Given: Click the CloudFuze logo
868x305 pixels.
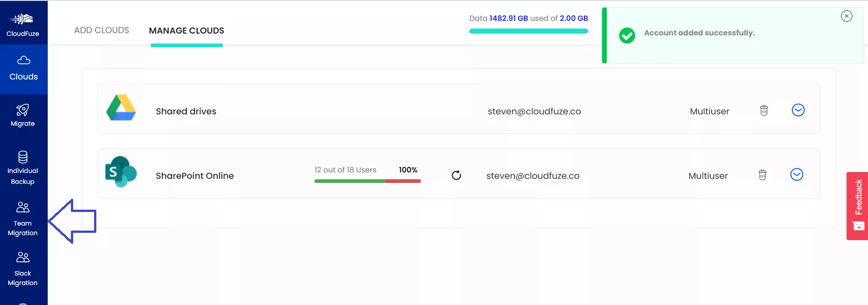Looking at the screenshot, I should tap(23, 25).
